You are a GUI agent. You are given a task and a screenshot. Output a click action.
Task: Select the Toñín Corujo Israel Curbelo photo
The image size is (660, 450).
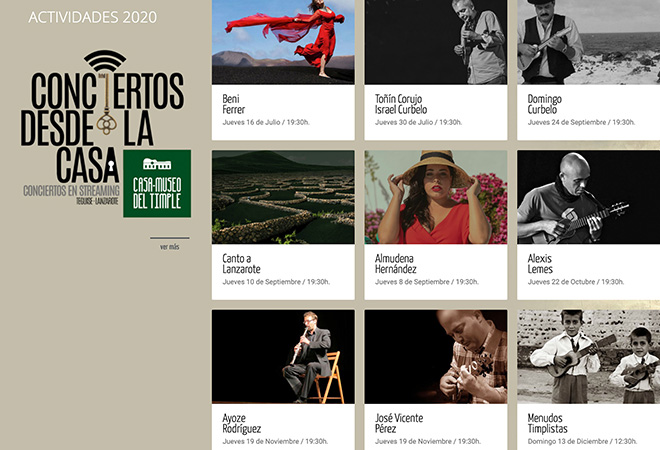pyautogui.click(x=435, y=42)
